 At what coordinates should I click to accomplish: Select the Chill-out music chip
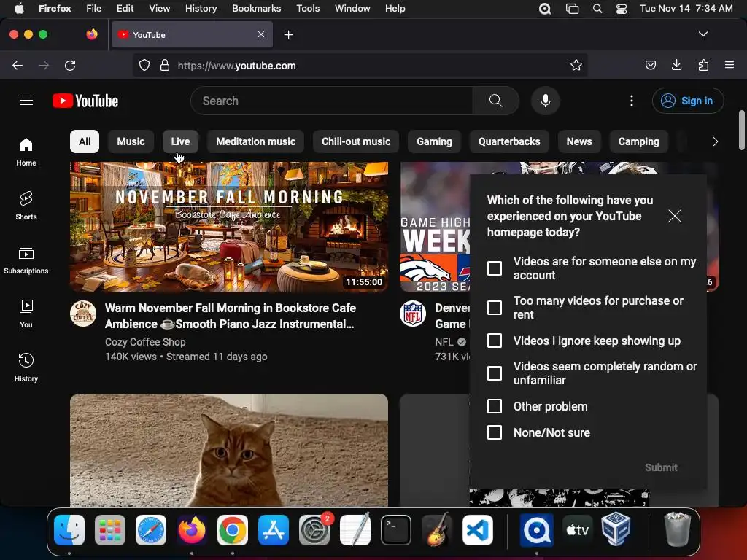(356, 141)
